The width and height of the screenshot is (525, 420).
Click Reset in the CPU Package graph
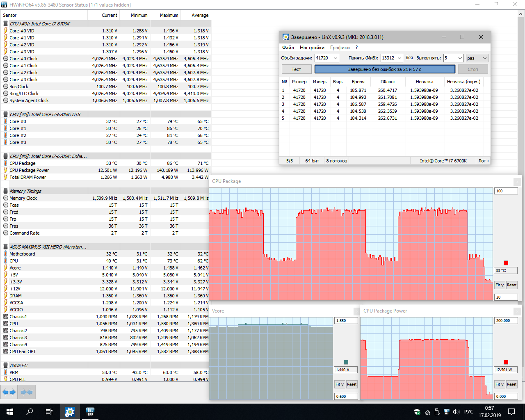(x=511, y=285)
